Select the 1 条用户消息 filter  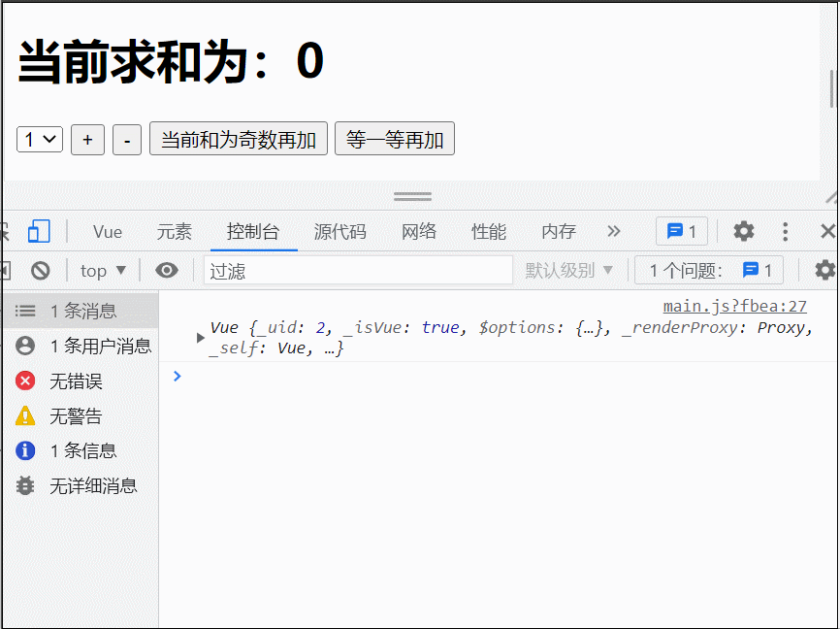coord(81,346)
